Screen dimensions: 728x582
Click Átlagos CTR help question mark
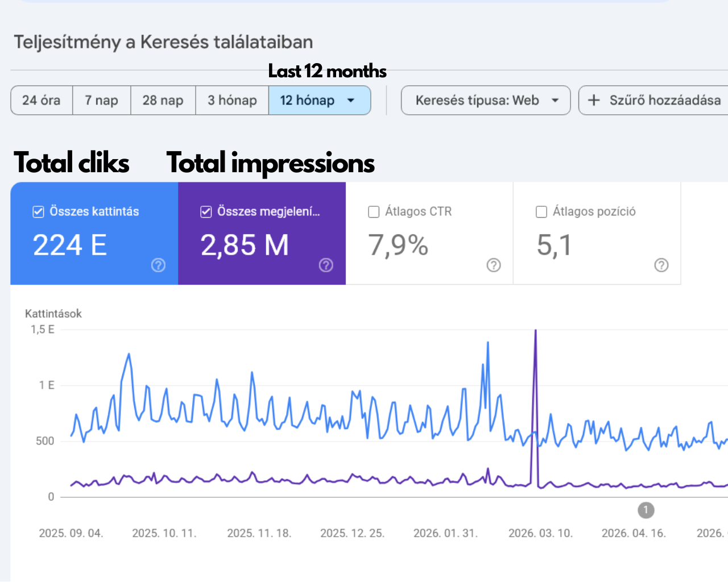click(494, 265)
